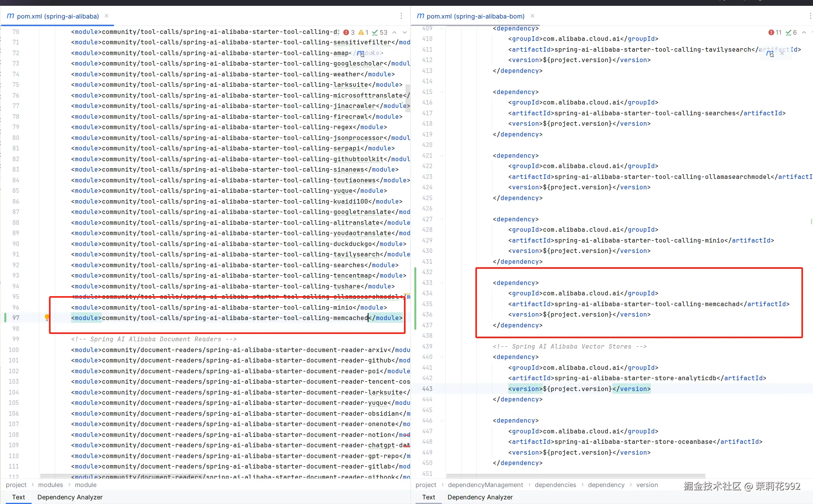Open Dependency Analyzer tab in right editor

pyautogui.click(x=480, y=497)
